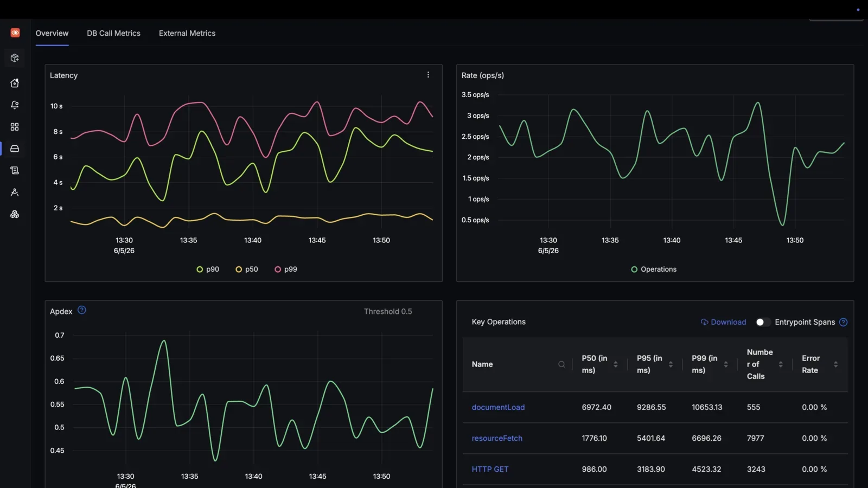Click the Key Operations heading
Image resolution: width=868 pixels, height=488 pixels.
point(499,322)
